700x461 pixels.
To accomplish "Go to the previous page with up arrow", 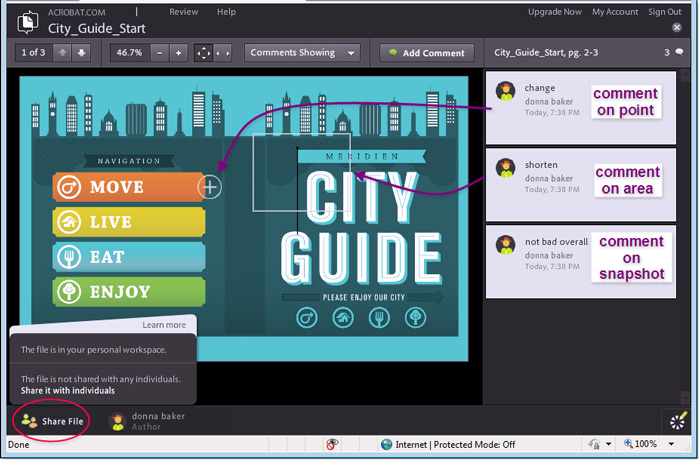I will [65, 53].
